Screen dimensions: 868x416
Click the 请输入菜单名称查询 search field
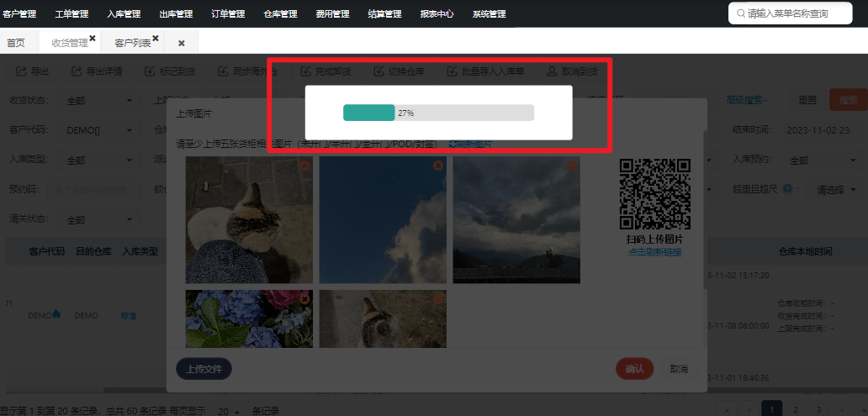791,13
